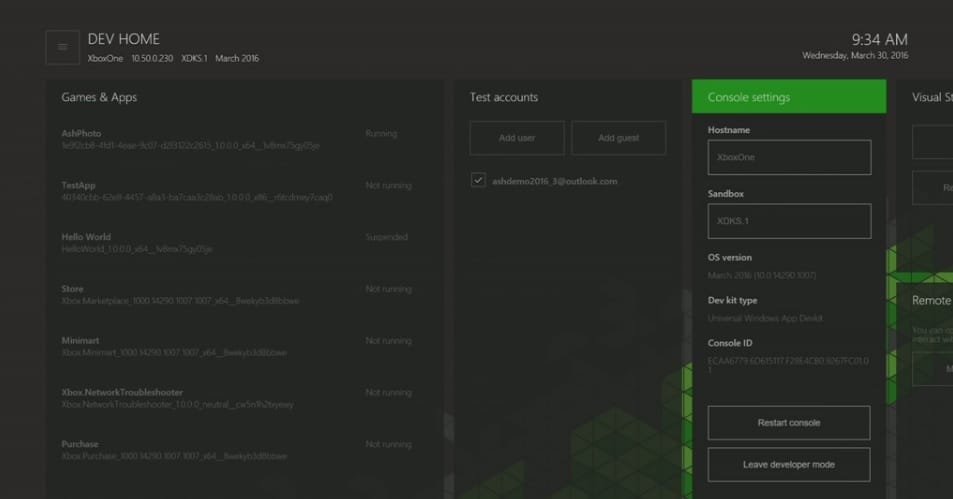
Task: Click the ashdemo2016_3@outlook.com account name
Action: [554, 181]
